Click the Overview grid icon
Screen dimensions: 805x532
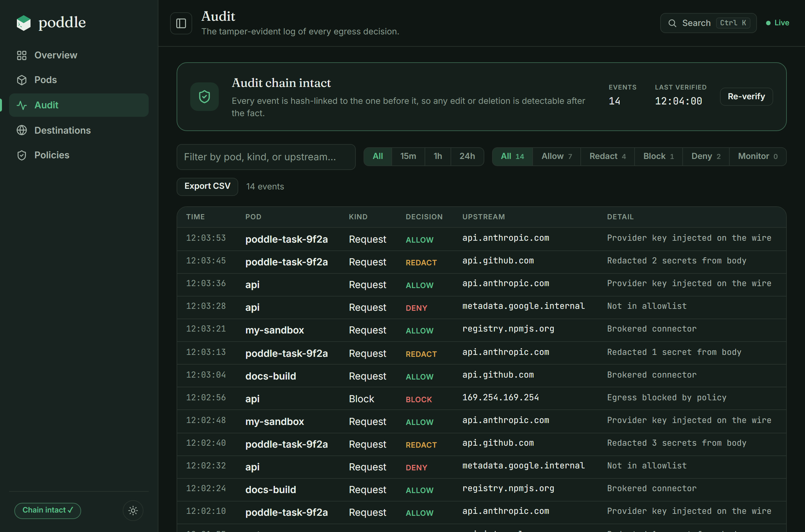coord(22,55)
